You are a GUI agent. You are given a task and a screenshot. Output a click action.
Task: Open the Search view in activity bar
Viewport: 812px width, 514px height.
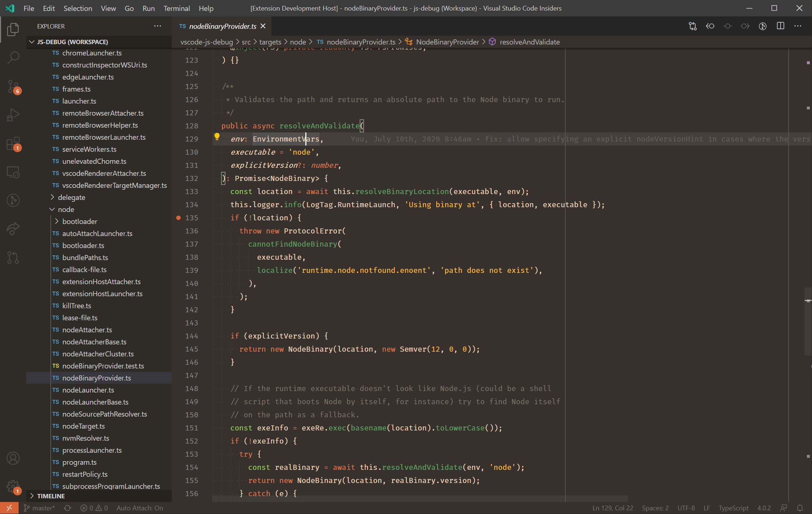13,58
